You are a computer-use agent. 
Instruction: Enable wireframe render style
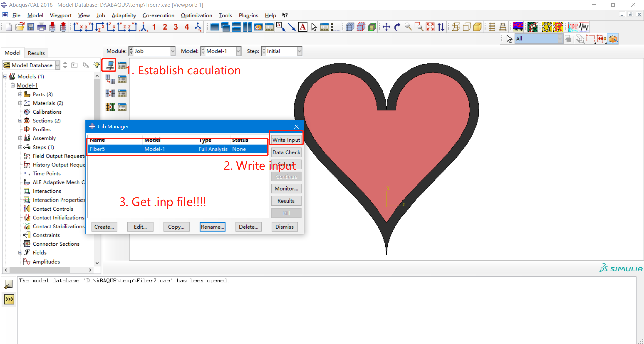coord(456,27)
